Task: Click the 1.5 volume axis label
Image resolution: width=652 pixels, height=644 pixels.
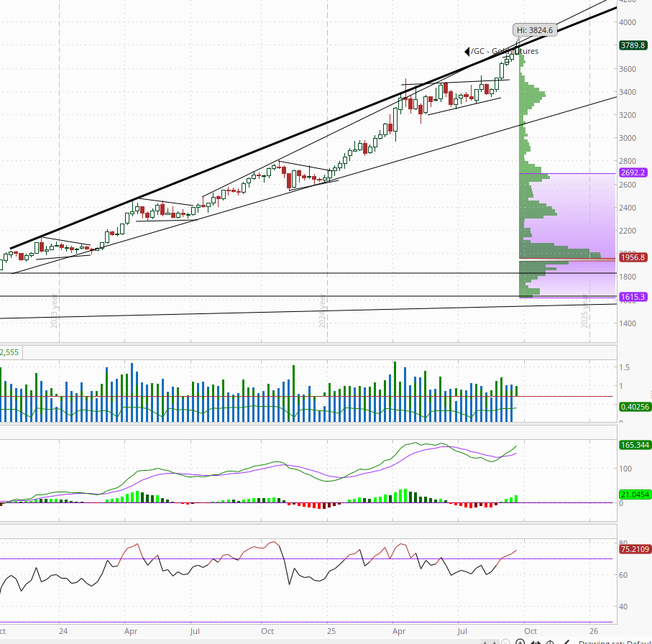Action: coord(624,367)
